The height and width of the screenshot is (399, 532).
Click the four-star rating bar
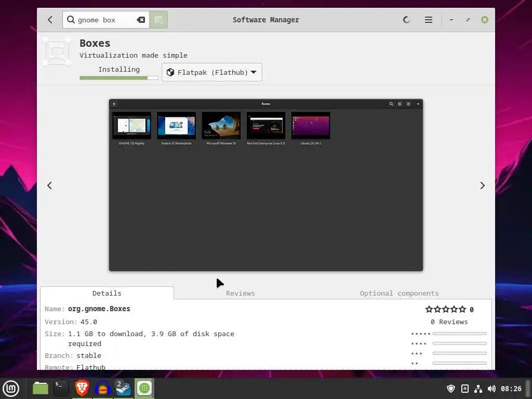459,344
